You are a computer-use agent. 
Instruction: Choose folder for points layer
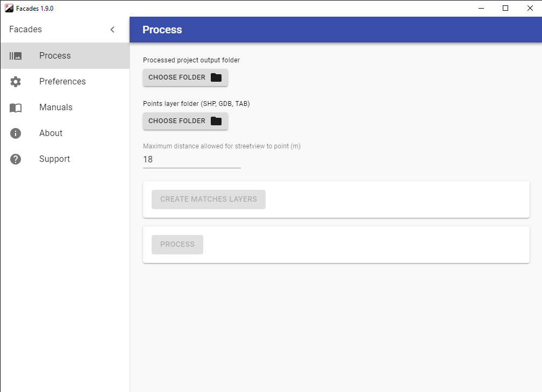tap(186, 121)
